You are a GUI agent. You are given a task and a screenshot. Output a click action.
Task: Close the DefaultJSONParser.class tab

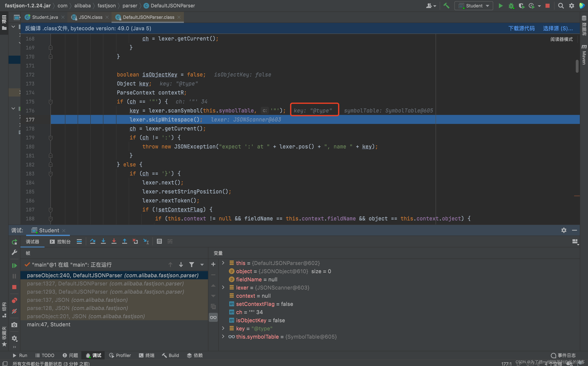(179, 17)
